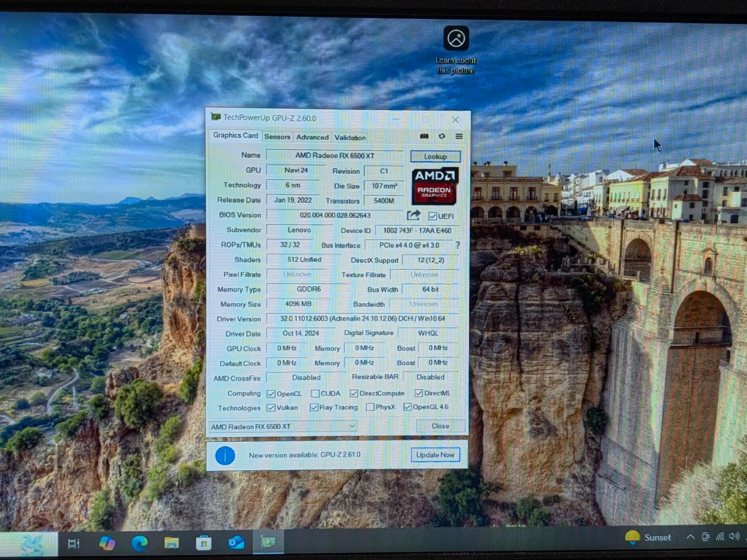Toggle the DirectCompute checkbox

(x=353, y=393)
